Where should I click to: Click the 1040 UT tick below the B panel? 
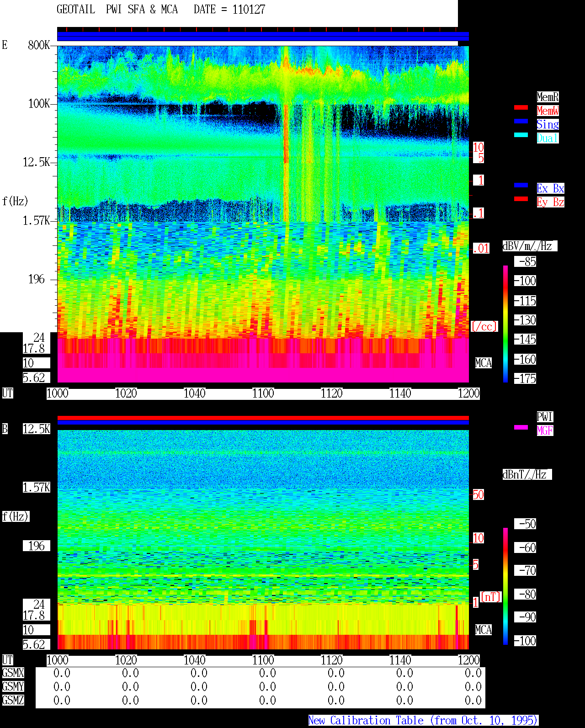[x=195, y=660]
